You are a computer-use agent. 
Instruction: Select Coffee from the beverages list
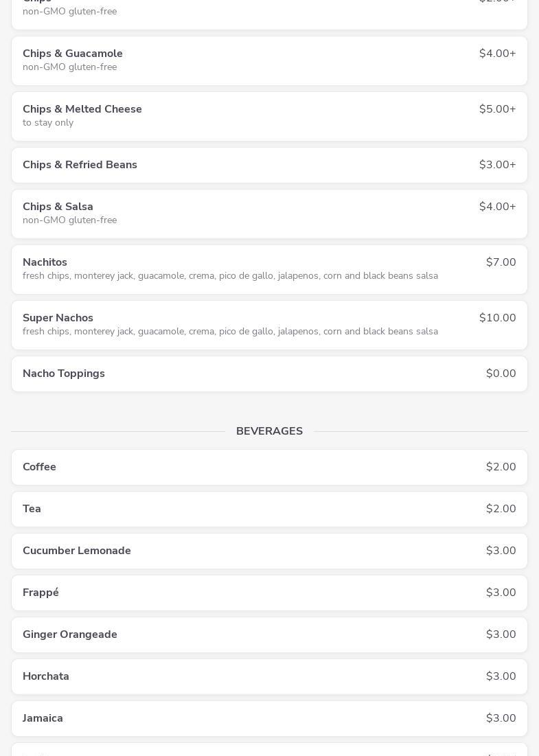(40, 467)
